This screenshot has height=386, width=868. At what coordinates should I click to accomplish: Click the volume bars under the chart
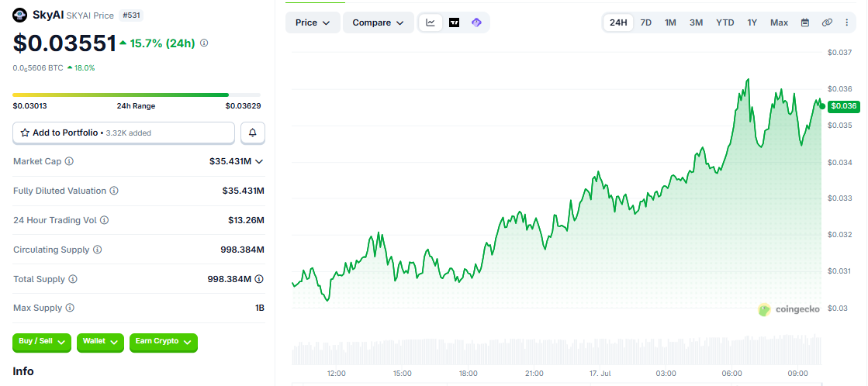point(556,350)
